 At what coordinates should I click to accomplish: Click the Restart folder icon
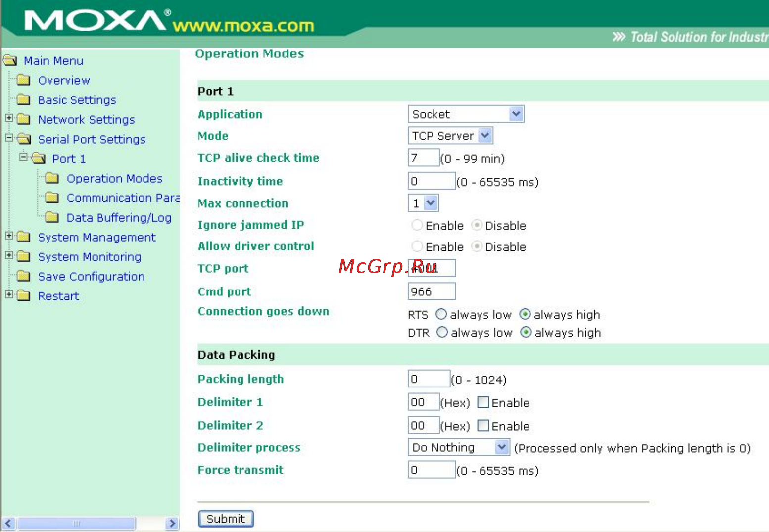pos(24,296)
